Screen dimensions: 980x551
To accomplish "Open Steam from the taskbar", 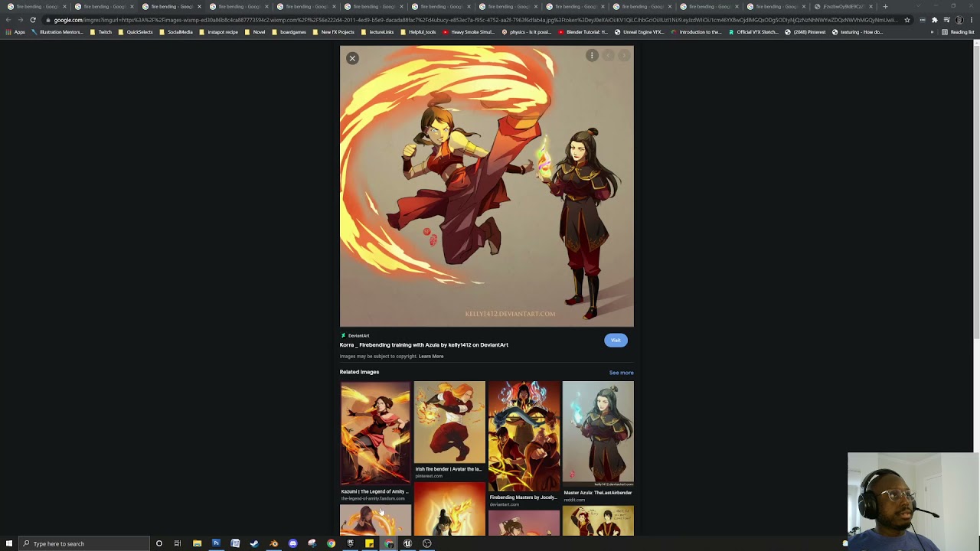I will [x=254, y=543].
